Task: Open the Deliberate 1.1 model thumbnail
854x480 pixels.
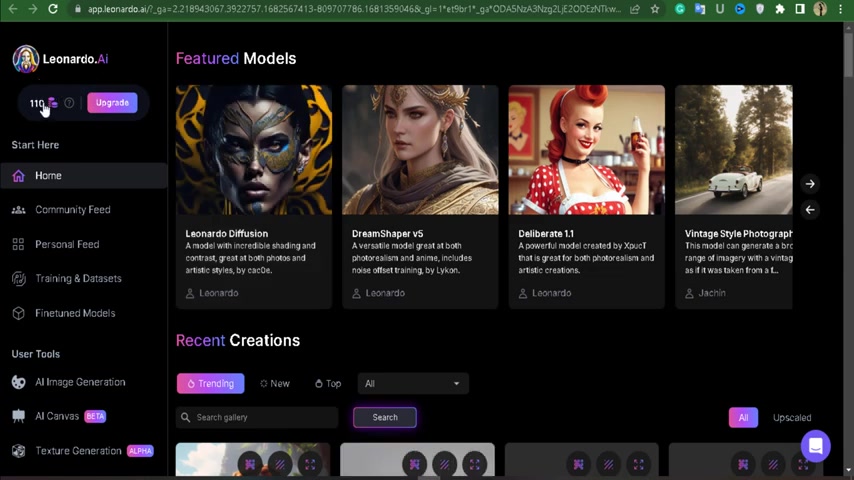Action: click(587, 150)
